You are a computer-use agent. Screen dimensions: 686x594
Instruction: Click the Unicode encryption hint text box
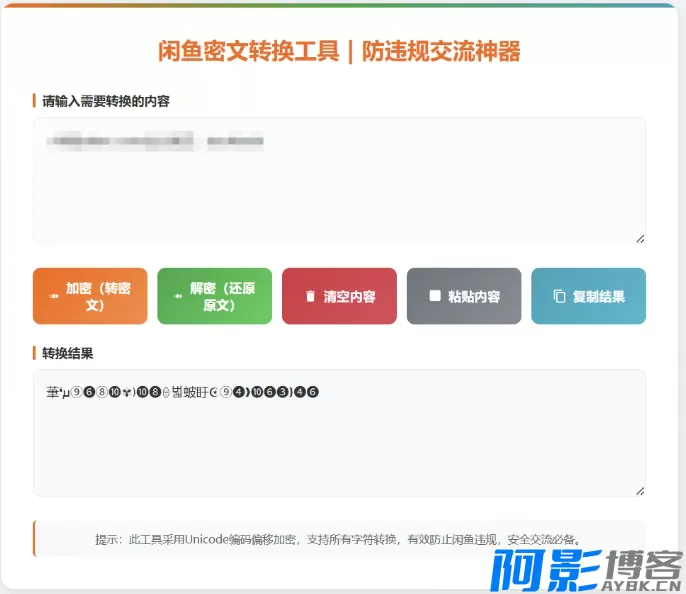[x=339, y=538]
